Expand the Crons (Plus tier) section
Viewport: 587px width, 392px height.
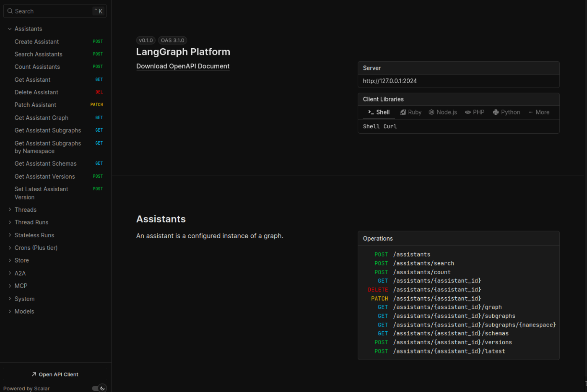point(10,248)
